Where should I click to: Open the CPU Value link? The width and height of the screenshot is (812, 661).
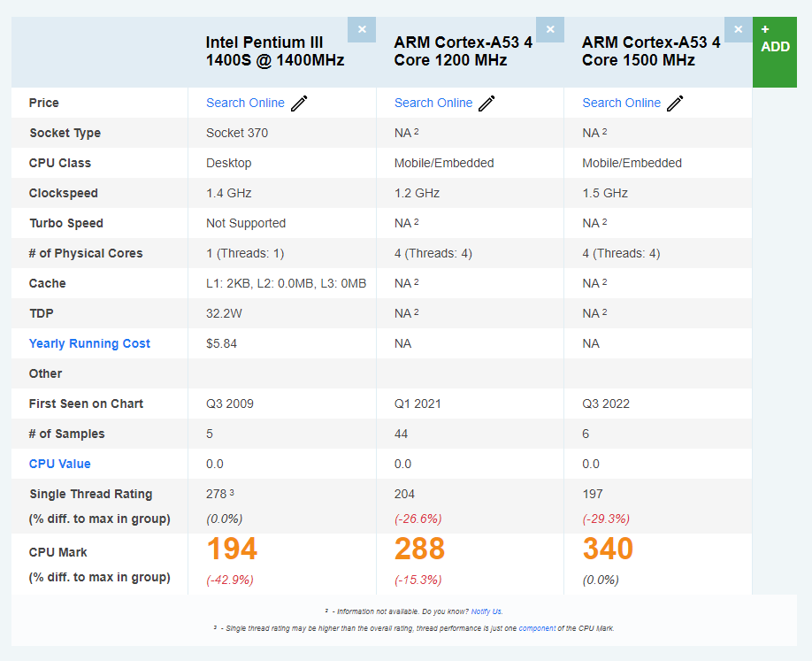tap(59, 464)
